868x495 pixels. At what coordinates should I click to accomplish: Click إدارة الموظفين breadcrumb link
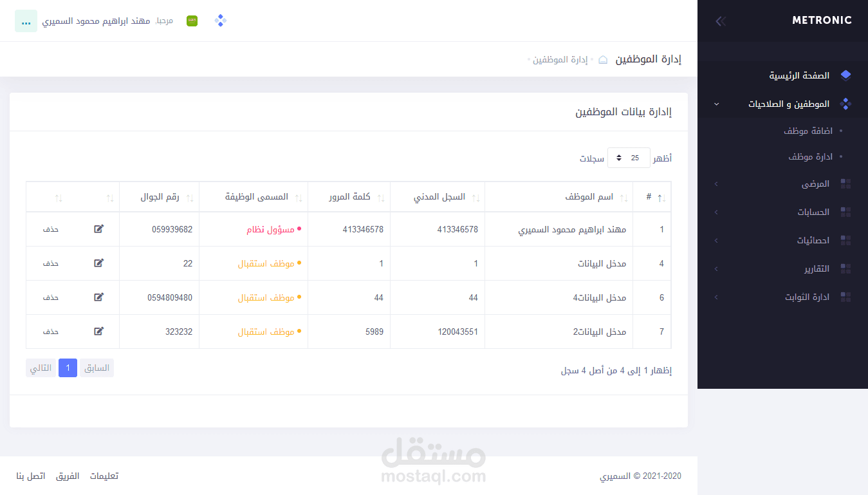(x=560, y=60)
